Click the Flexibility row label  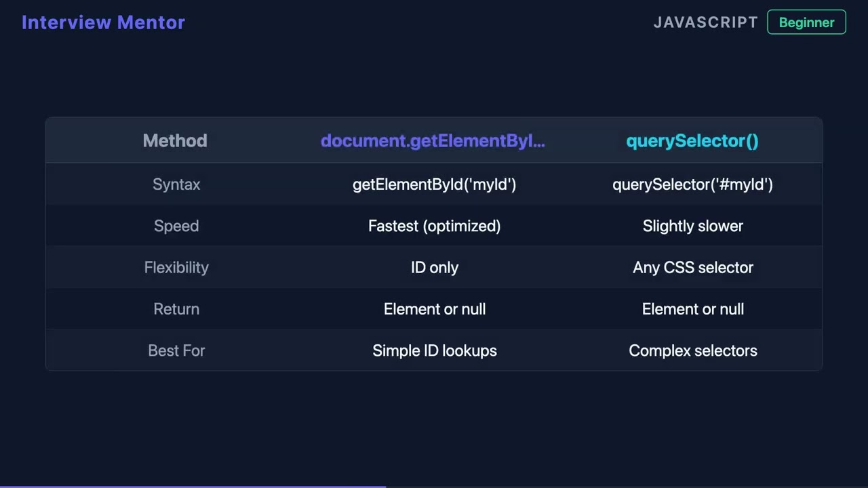(x=176, y=267)
